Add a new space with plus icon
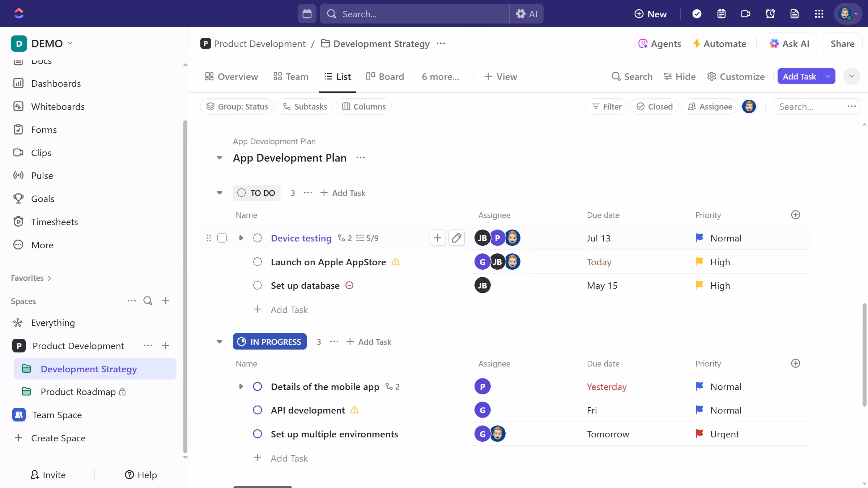 coord(166,301)
